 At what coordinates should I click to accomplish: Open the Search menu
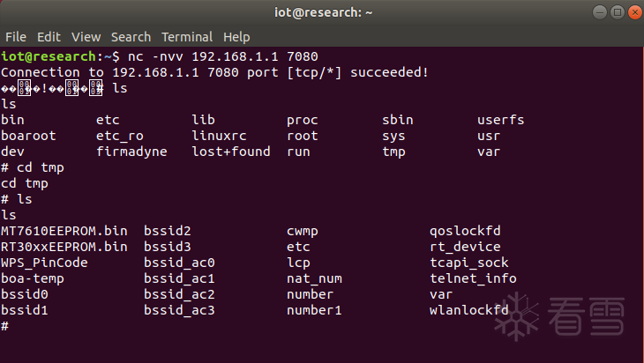click(x=131, y=37)
